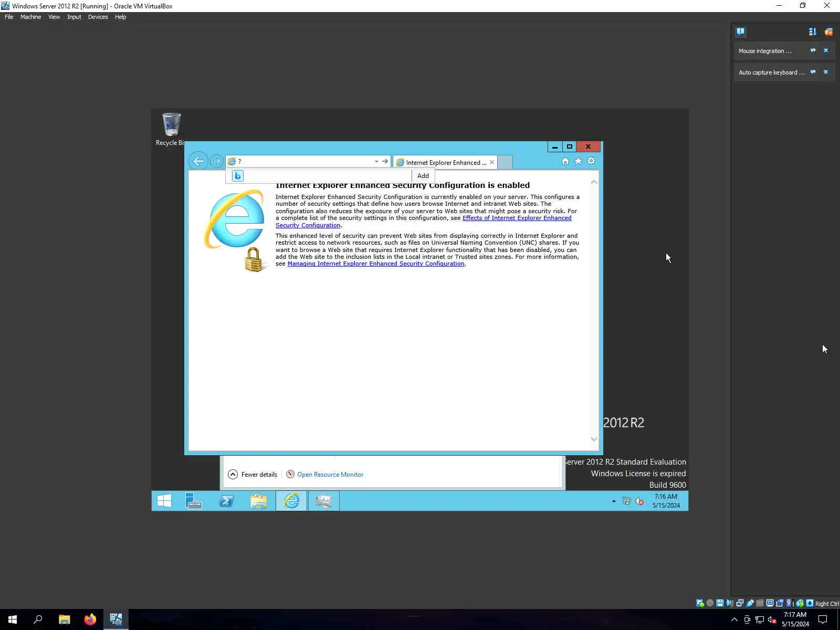Image resolution: width=840 pixels, height=630 pixels.
Task: Open host File Explorer from taskbar
Action: pyautogui.click(x=64, y=619)
